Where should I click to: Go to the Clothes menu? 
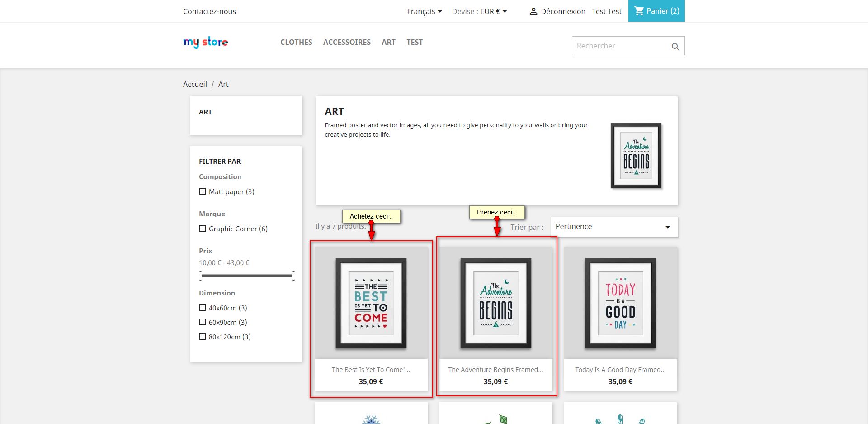point(296,42)
